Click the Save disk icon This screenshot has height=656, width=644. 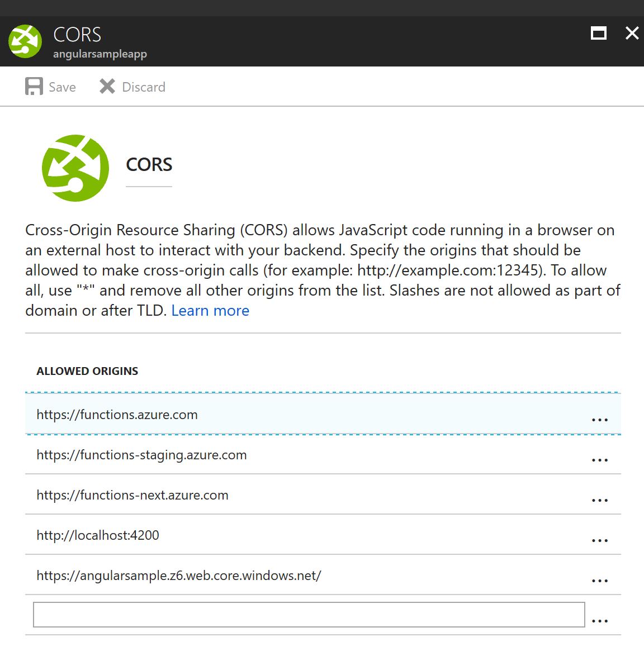[34, 87]
